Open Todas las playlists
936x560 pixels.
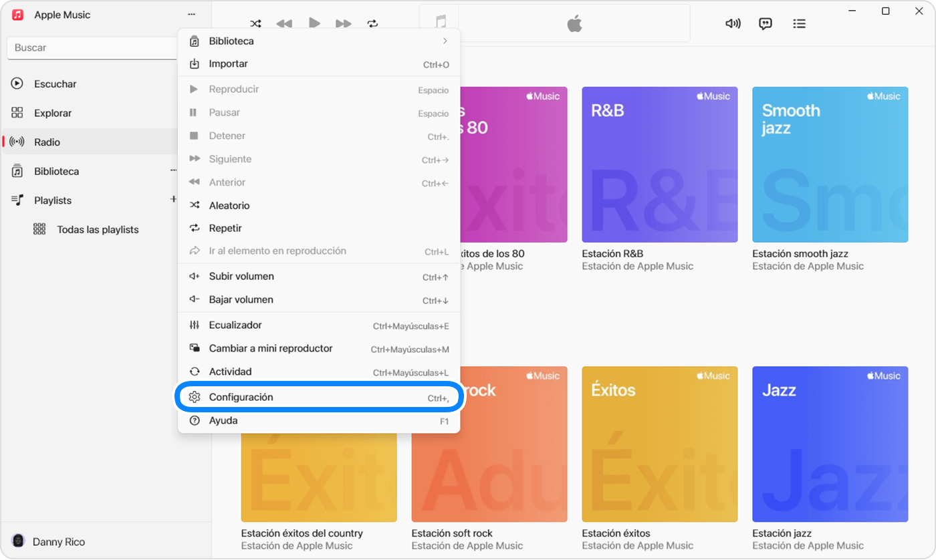point(98,229)
